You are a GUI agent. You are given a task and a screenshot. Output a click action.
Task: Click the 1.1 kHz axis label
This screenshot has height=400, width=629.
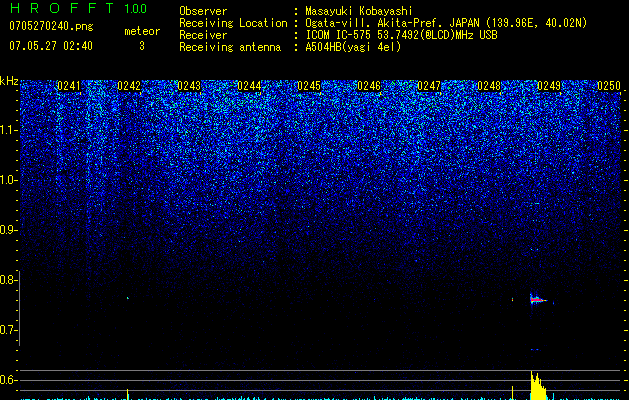(8, 130)
